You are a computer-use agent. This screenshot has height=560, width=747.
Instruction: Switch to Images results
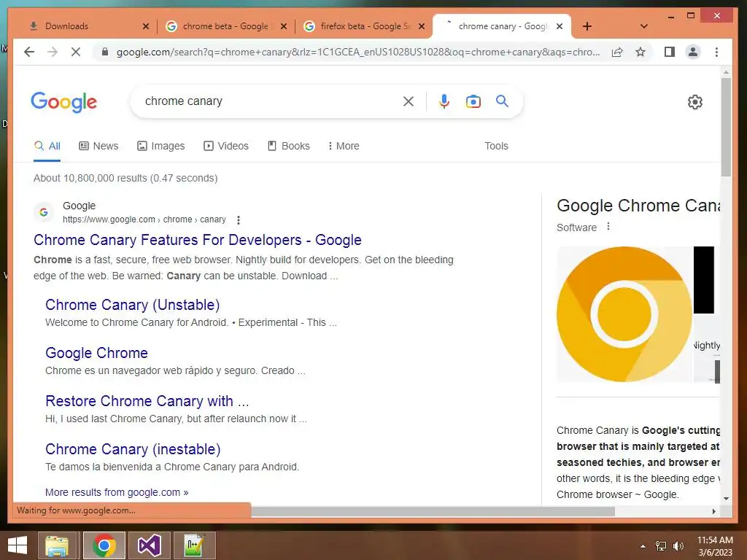coord(160,146)
